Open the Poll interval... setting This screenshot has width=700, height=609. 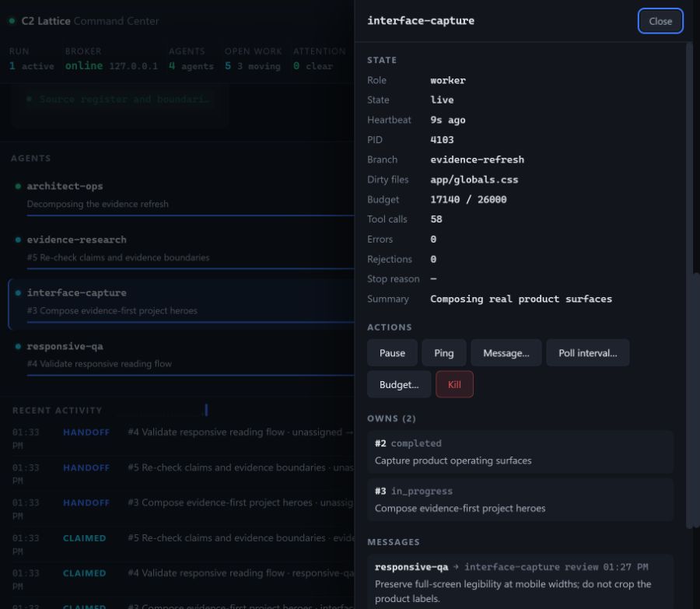[x=587, y=352]
